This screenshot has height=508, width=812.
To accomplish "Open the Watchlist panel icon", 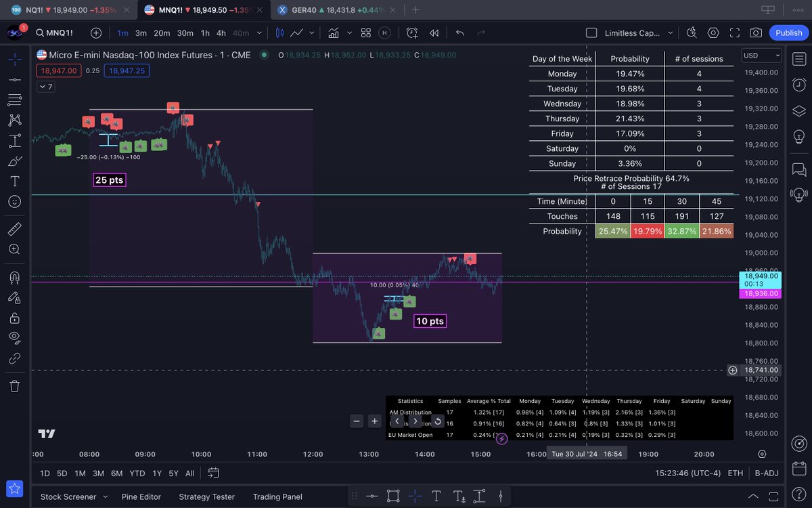I will pyautogui.click(x=798, y=60).
